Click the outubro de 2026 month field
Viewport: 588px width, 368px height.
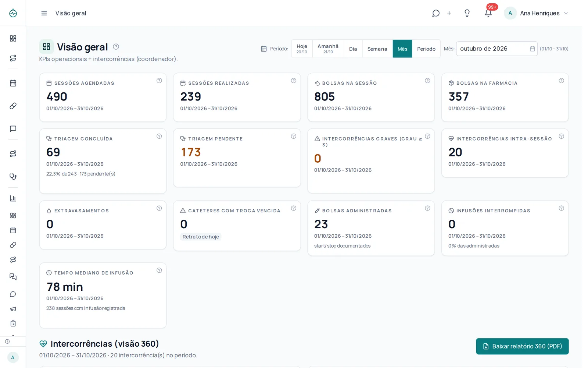coord(496,49)
